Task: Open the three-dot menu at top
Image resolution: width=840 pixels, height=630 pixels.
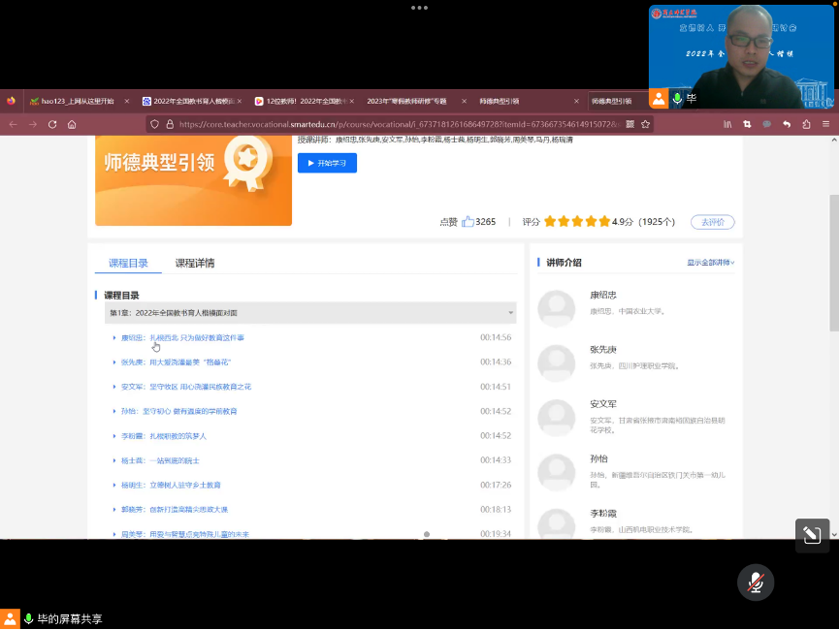Action: [419, 8]
